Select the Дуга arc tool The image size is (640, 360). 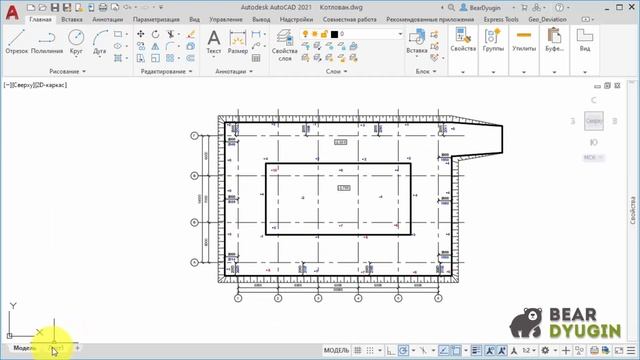[x=100, y=42]
